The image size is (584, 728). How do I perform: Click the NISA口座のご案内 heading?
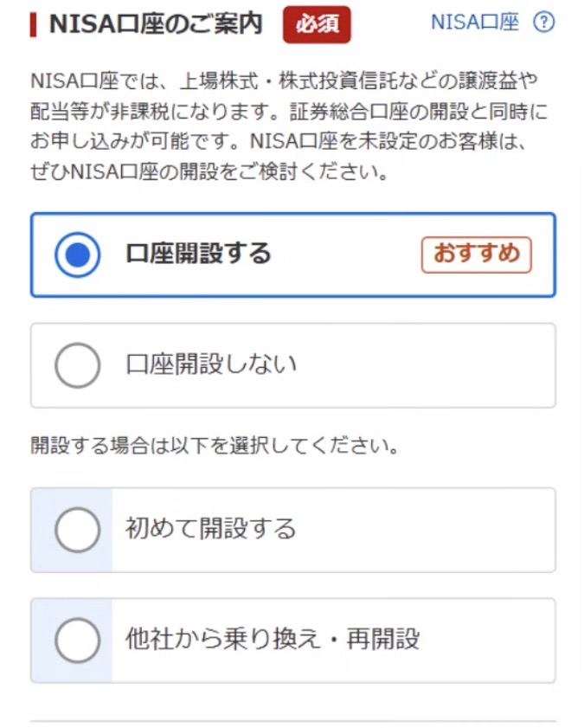pyautogui.click(x=156, y=24)
